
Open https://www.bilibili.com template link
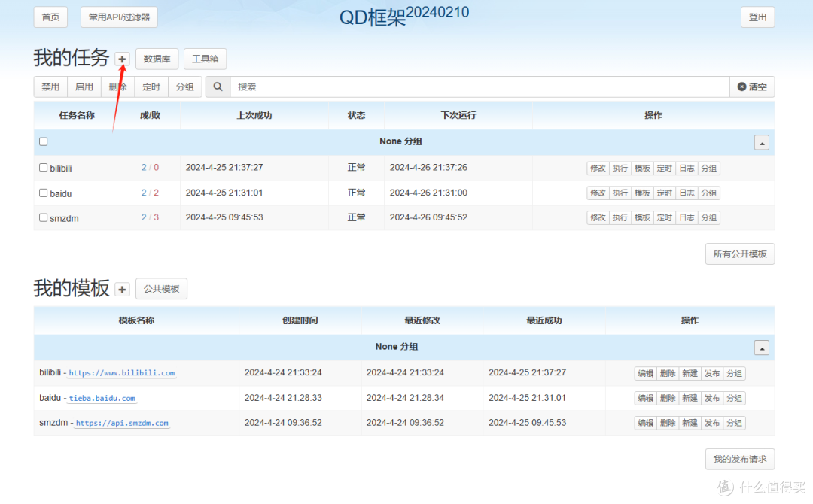tap(122, 373)
